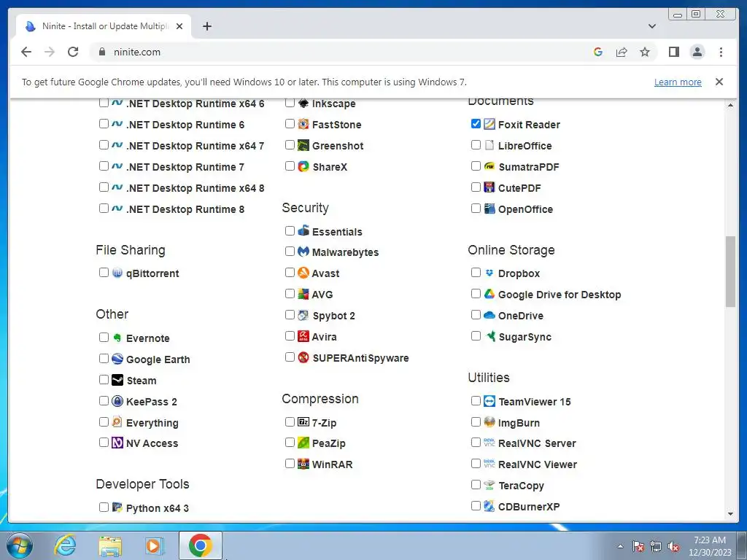Click the ImgBurn icon
Screen dimensions: 747x560
point(489,422)
